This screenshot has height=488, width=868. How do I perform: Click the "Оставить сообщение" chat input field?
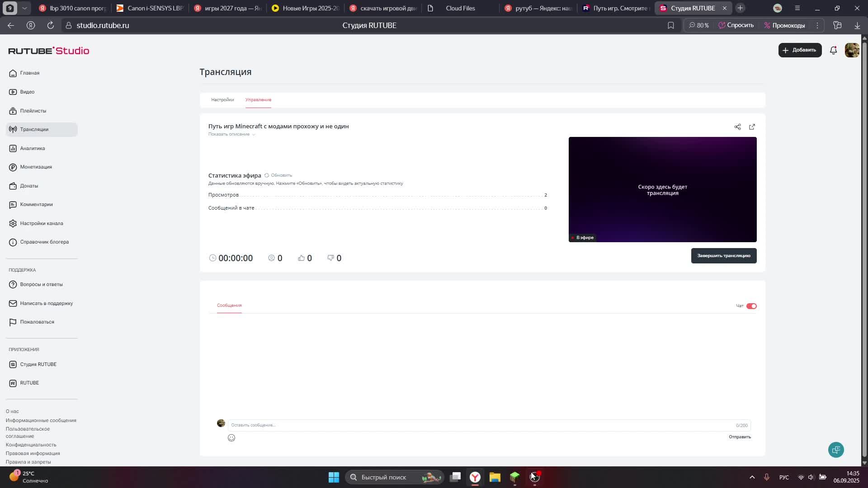click(x=479, y=425)
